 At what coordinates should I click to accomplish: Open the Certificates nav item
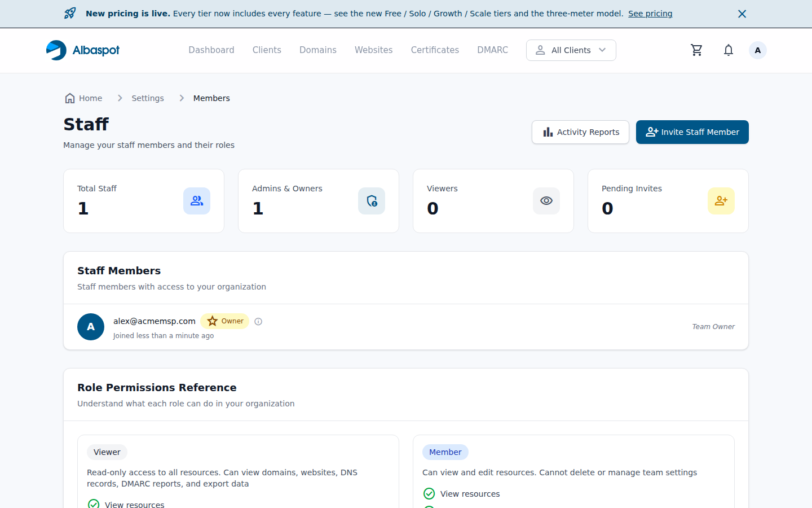click(x=435, y=50)
